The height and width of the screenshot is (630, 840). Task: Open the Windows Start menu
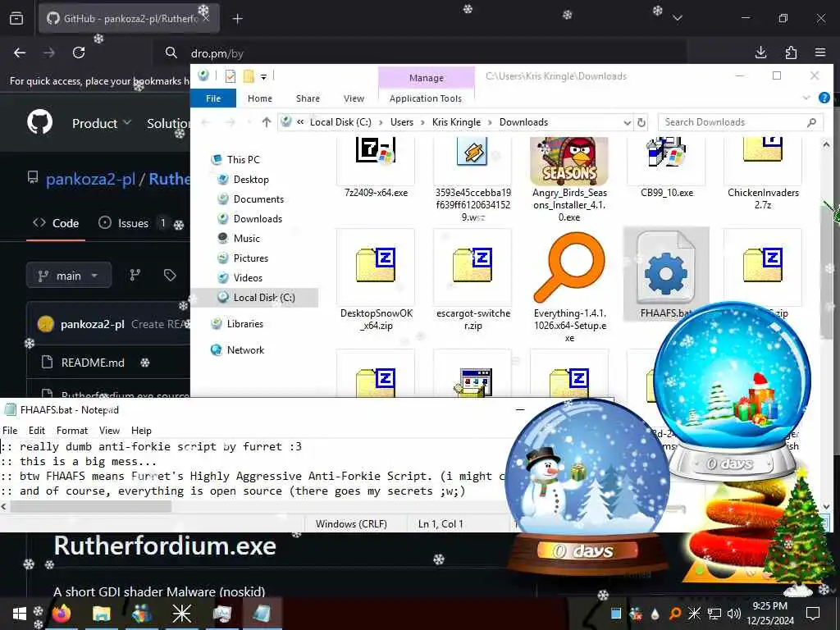tap(20, 614)
